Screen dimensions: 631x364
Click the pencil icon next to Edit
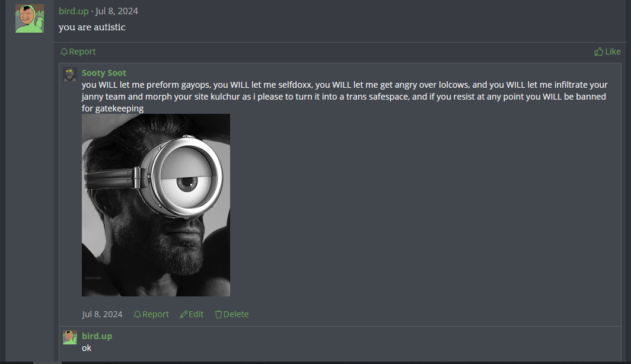183,314
